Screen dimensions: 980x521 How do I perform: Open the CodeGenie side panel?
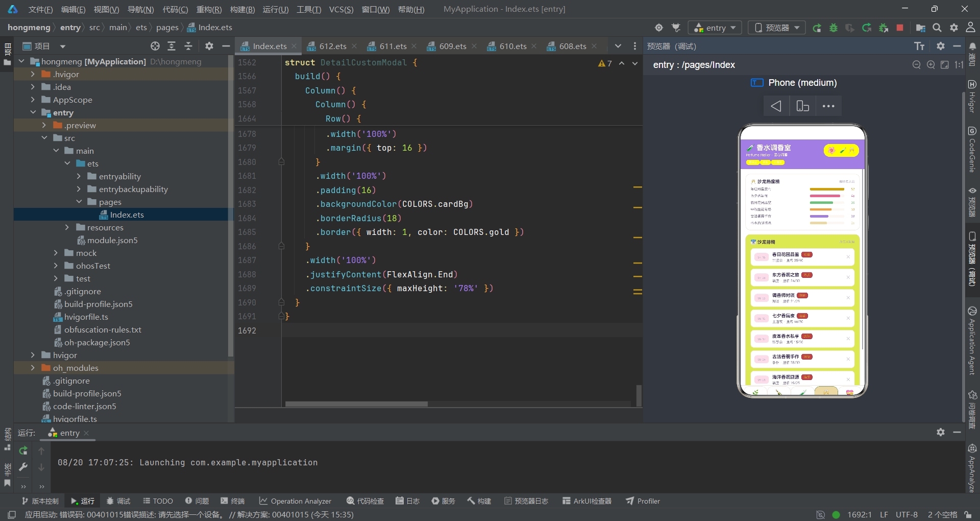[972, 149]
